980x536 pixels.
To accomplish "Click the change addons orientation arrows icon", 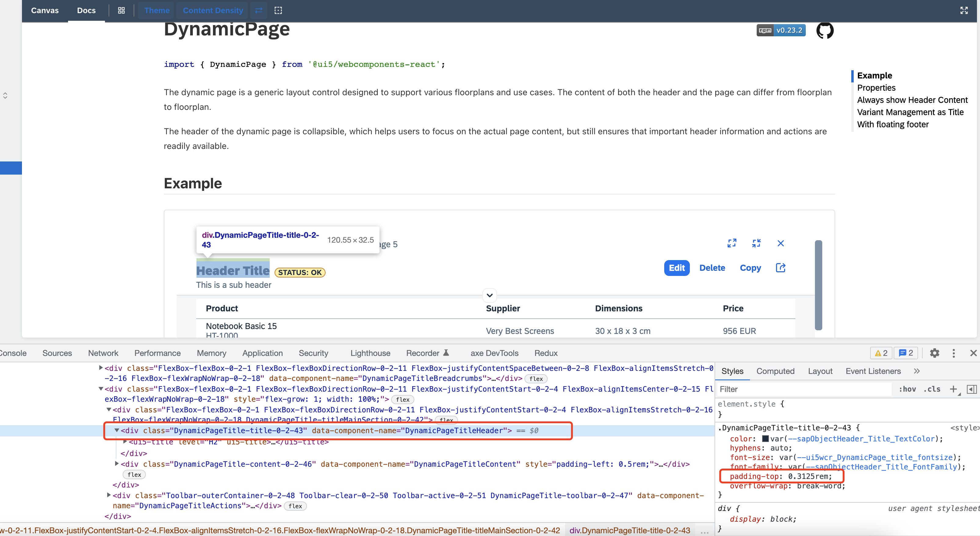I will click(x=258, y=10).
